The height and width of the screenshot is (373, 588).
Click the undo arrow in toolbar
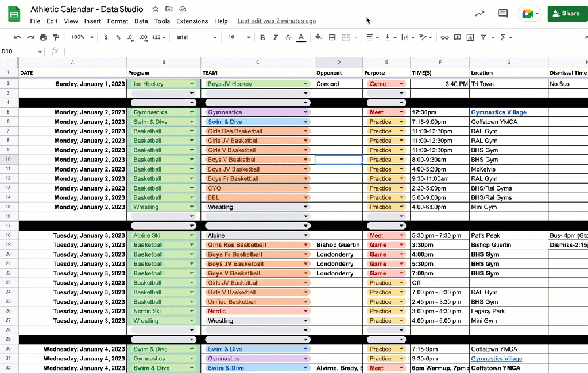tap(17, 37)
